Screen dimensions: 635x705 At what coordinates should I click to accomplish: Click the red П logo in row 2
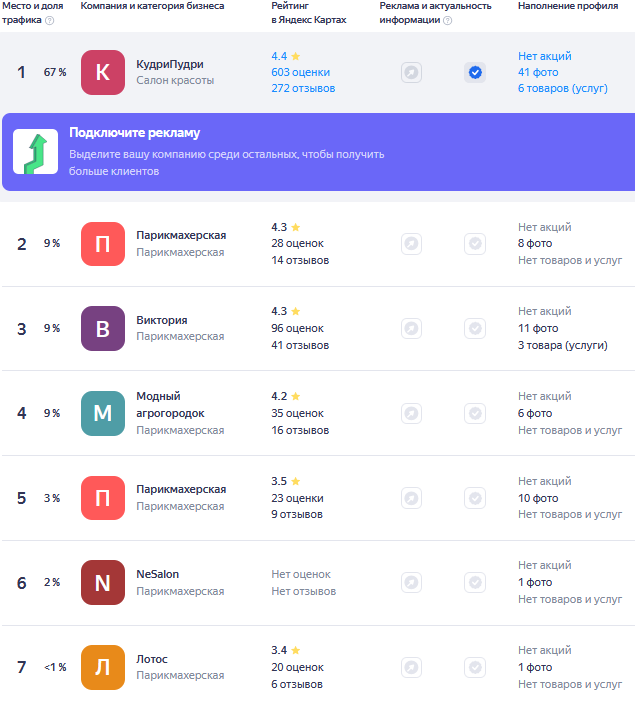(103, 244)
